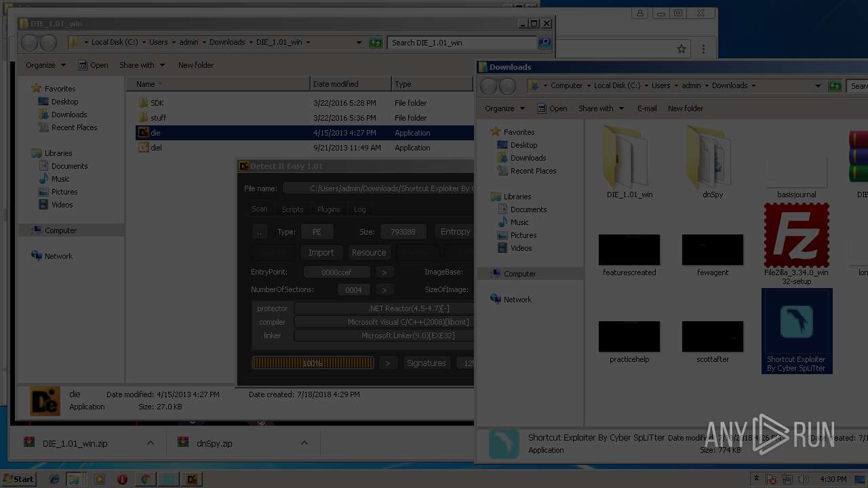Click Entropy button in Detect It Easy

click(x=454, y=232)
